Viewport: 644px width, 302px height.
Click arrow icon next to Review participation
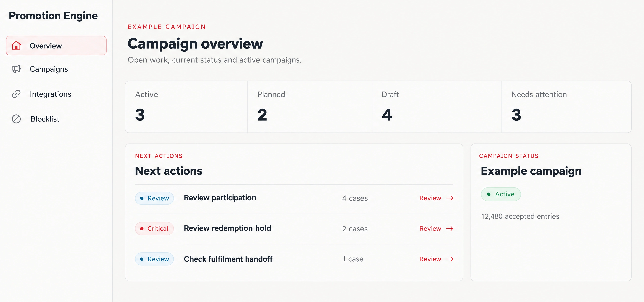pyautogui.click(x=450, y=198)
